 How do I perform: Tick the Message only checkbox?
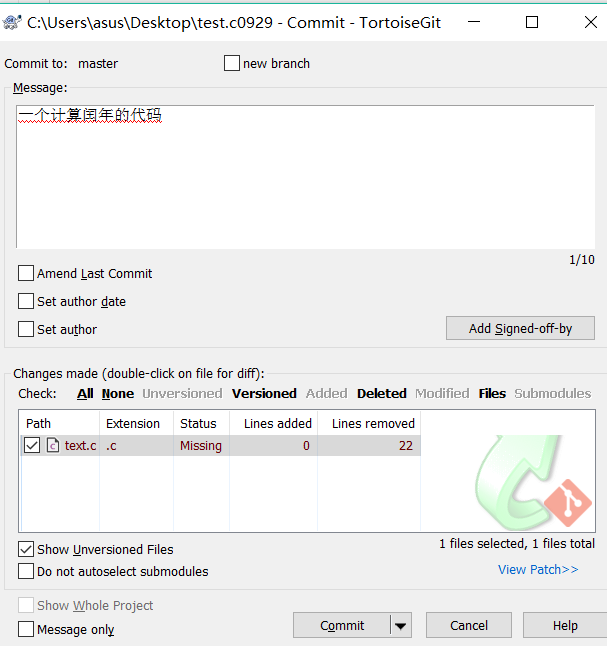(26, 629)
